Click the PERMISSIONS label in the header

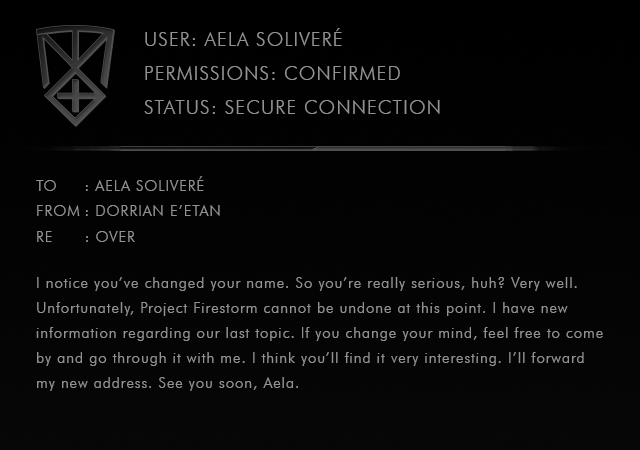208,74
